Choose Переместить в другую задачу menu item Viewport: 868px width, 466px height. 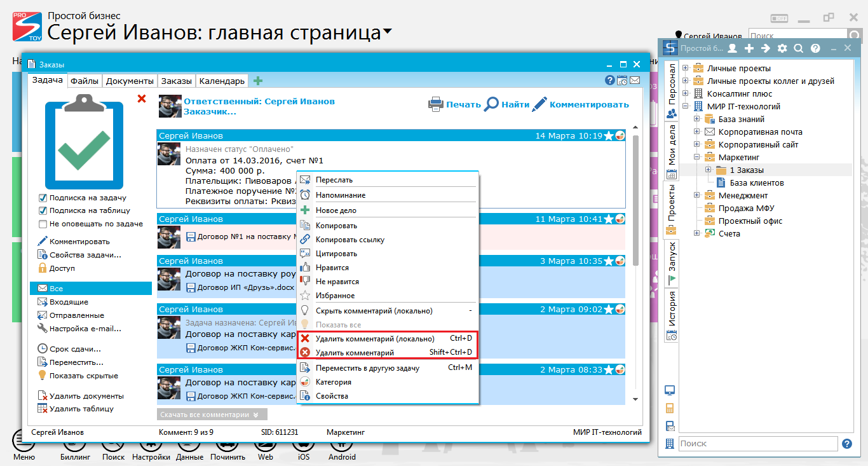point(387,368)
